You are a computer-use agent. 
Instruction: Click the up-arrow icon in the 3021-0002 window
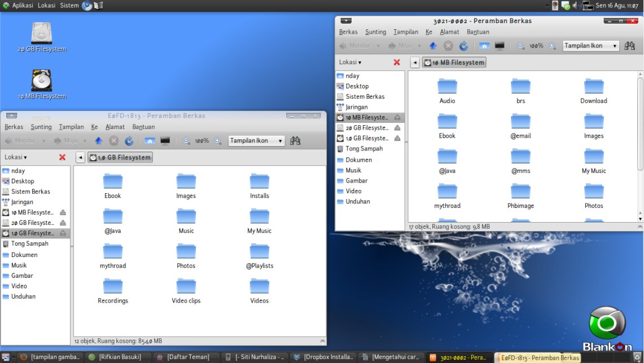click(433, 46)
